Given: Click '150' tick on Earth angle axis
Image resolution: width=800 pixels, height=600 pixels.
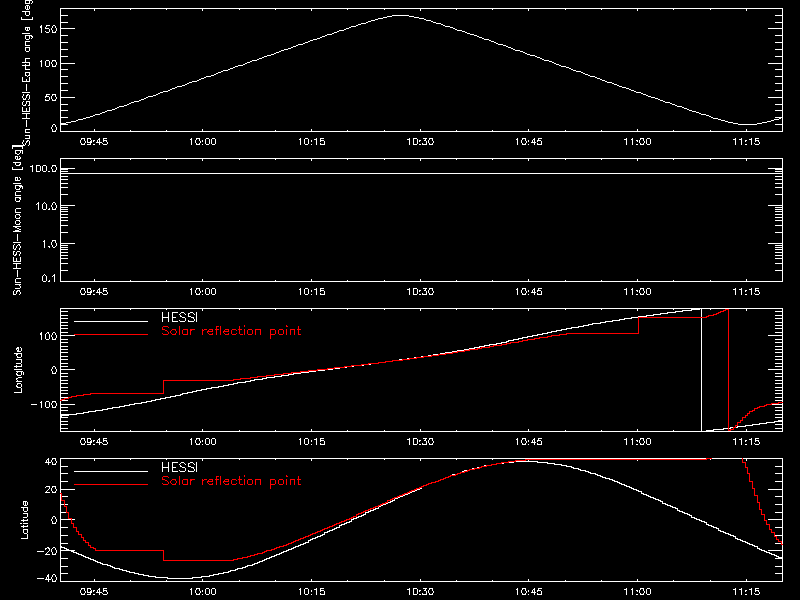Looking at the screenshot, I should [x=48, y=29].
